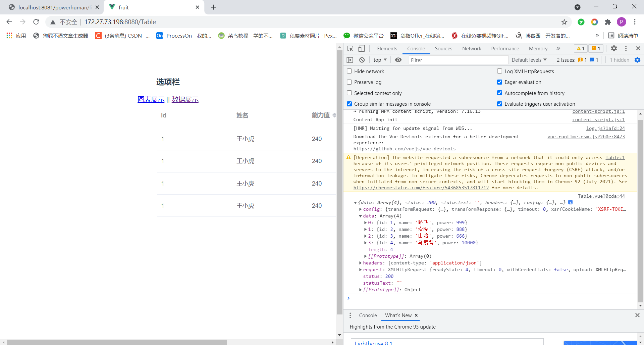Open vue.runtime.esm.js source link
Image resolution: width=644 pixels, height=345 pixels.
point(586,137)
